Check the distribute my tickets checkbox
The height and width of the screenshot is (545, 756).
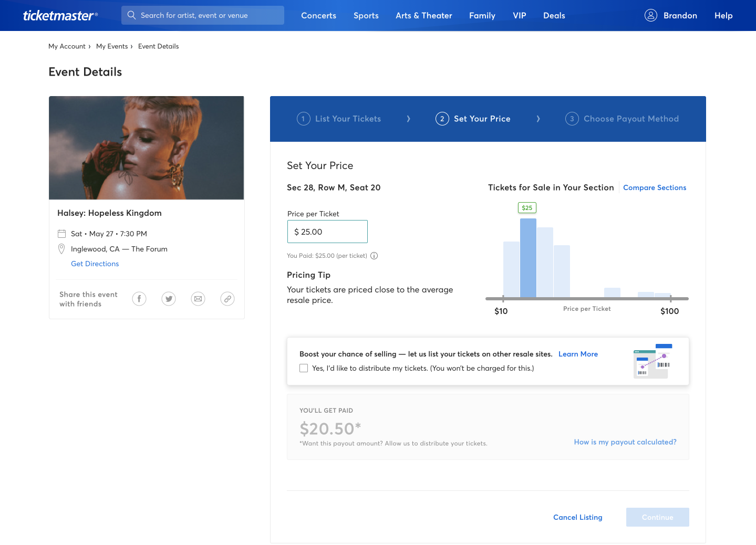point(304,368)
